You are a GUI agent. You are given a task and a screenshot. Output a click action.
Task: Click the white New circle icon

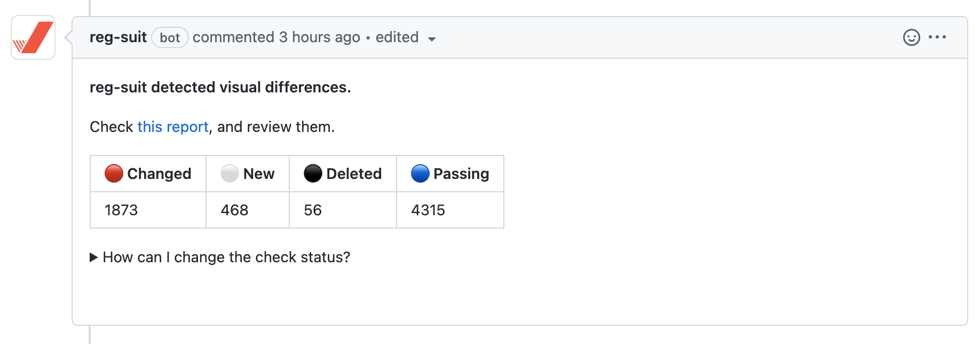230,174
